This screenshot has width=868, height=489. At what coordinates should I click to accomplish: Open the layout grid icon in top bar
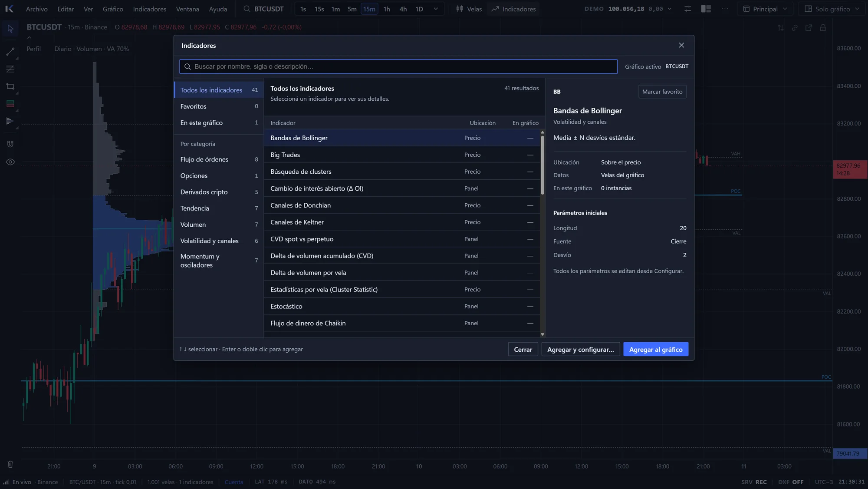point(706,9)
